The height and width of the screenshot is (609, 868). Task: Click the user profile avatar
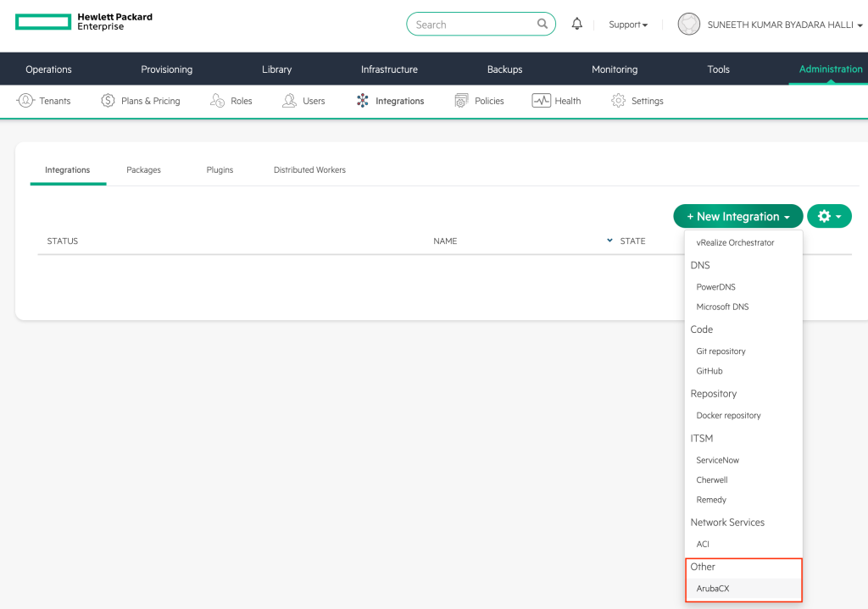[x=688, y=25]
